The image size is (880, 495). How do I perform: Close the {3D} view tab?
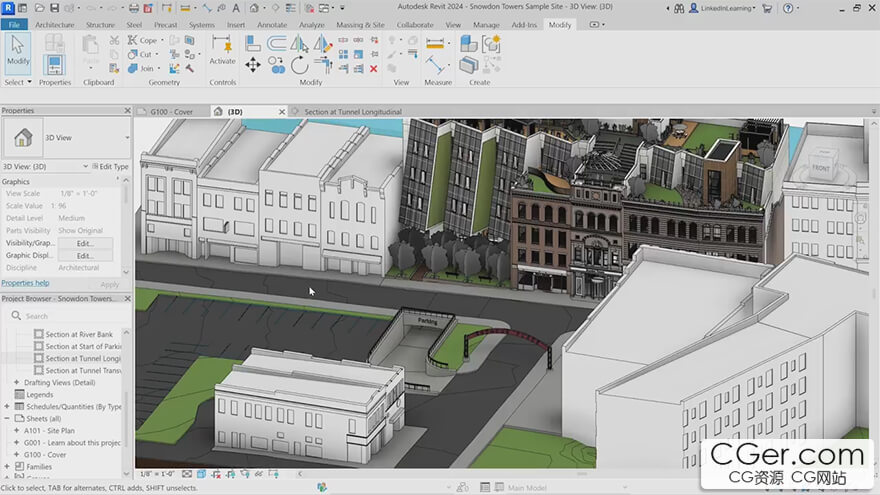point(282,112)
